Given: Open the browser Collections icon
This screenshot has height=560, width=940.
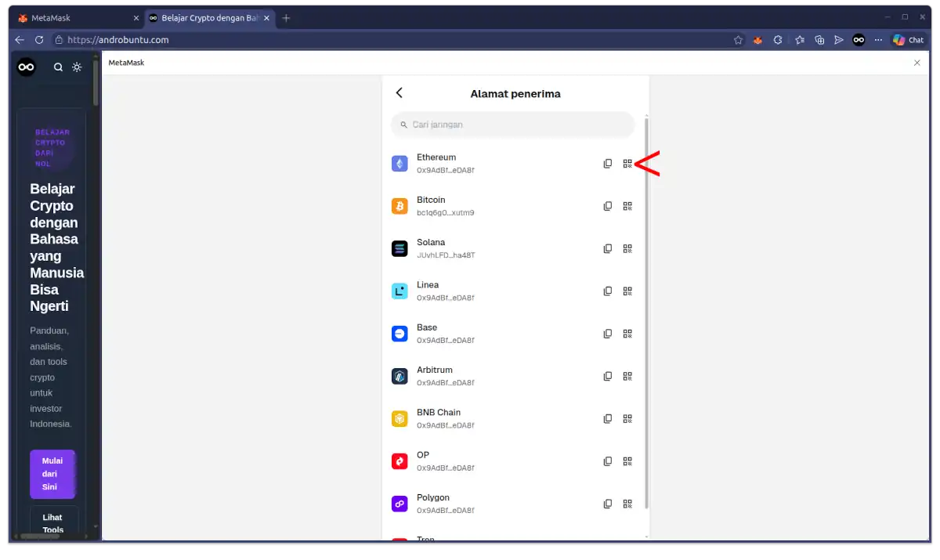Looking at the screenshot, I should pos(819,40).
